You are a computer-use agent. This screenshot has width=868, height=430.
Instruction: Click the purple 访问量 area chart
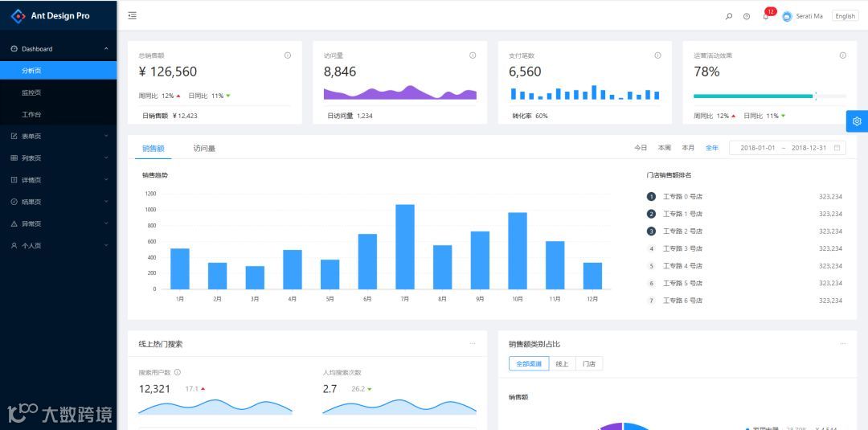(x=400, y=92)
